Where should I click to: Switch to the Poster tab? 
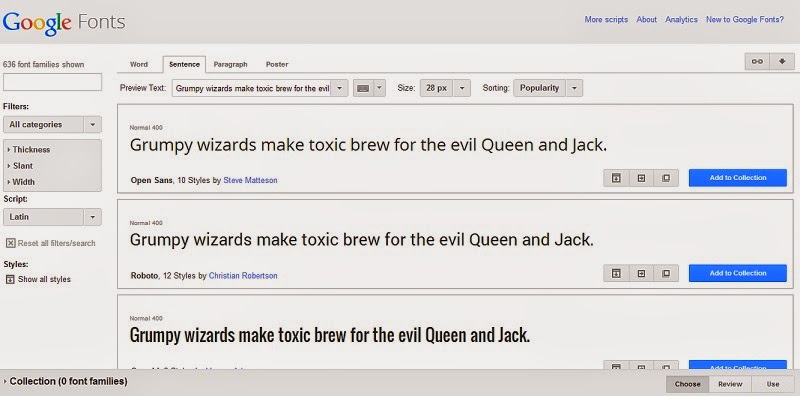pos(277,64)
